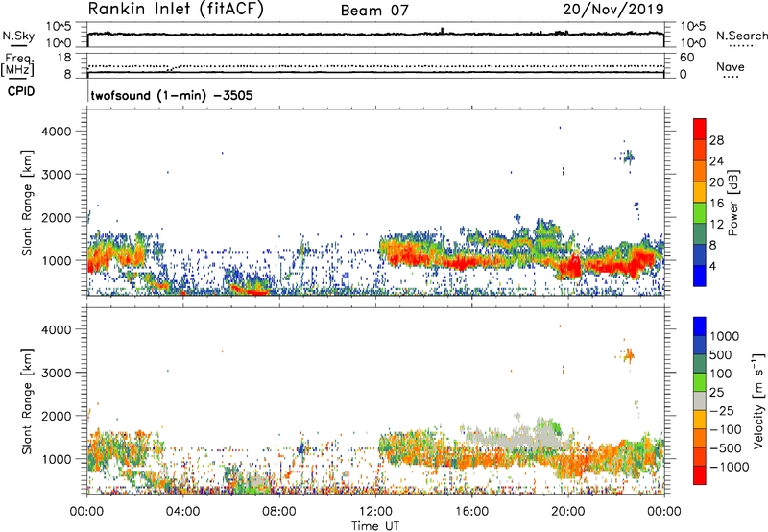Click the "08:00" time tick label
Screen dimensions: 768x532
point(279,512)
